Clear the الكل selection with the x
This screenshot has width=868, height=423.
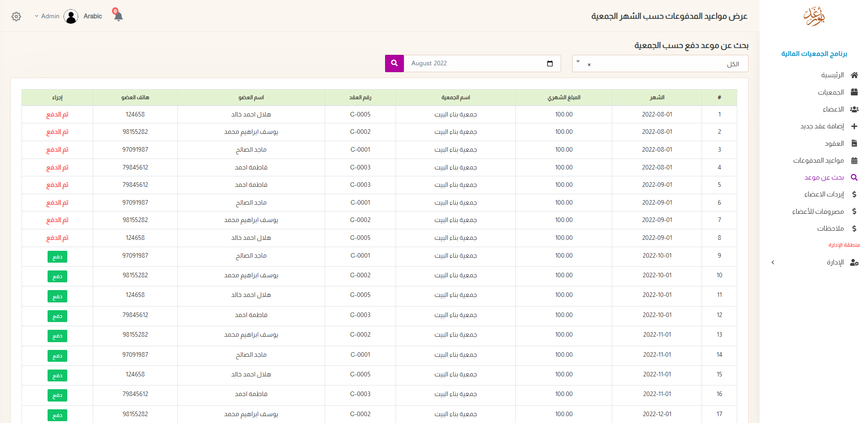(x=589, y=64)
